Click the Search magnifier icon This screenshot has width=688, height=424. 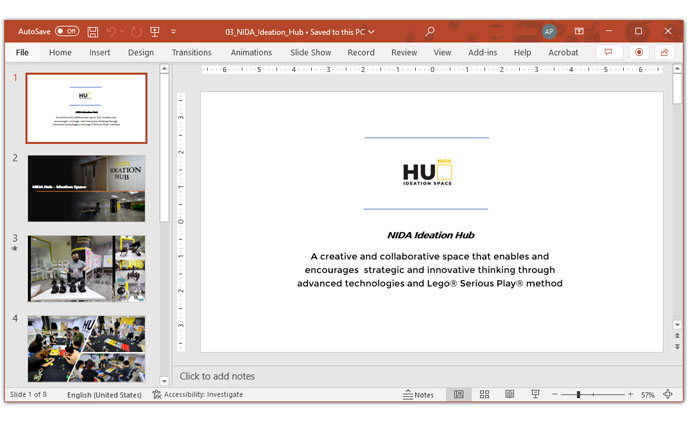pyautogui.click(x=430, y=32)
